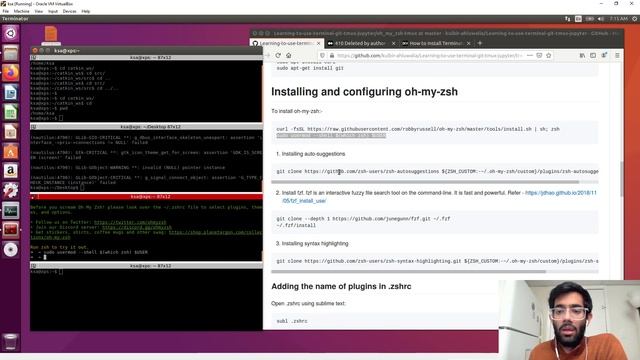Focus the bottom empty terminal pane

(x=146, y=300)
